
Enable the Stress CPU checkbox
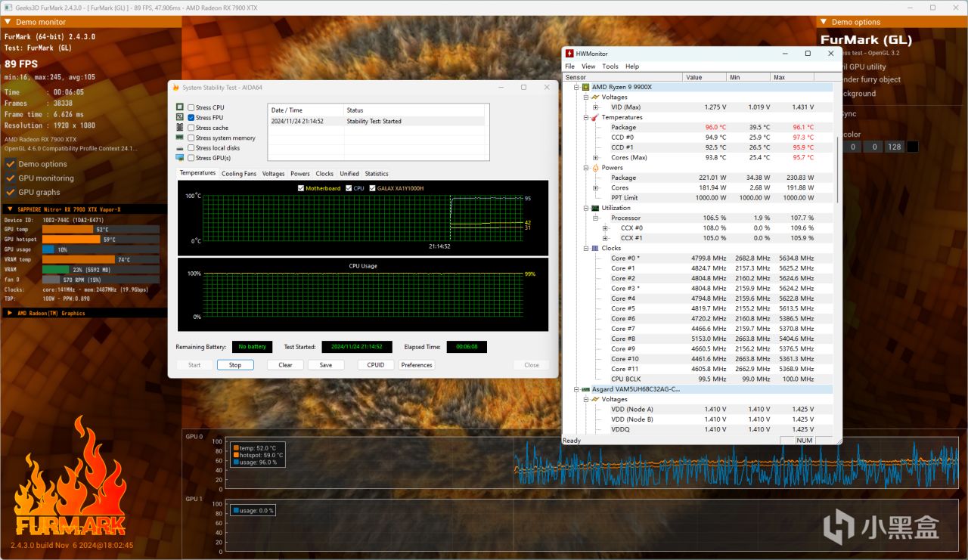191,107
